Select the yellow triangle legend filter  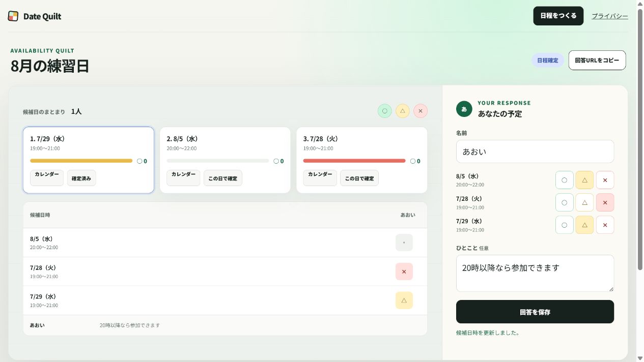coord(403,111)
